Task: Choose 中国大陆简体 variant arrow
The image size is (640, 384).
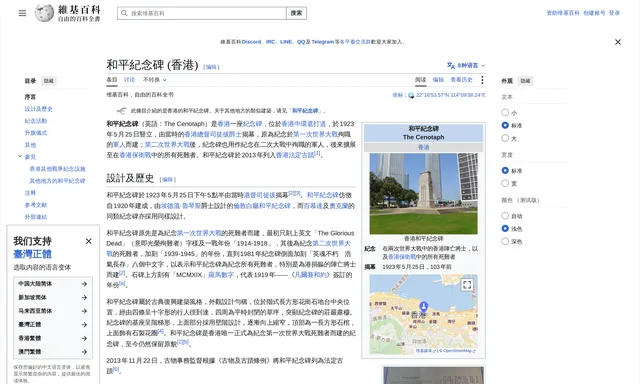Action: click(84, 284)
